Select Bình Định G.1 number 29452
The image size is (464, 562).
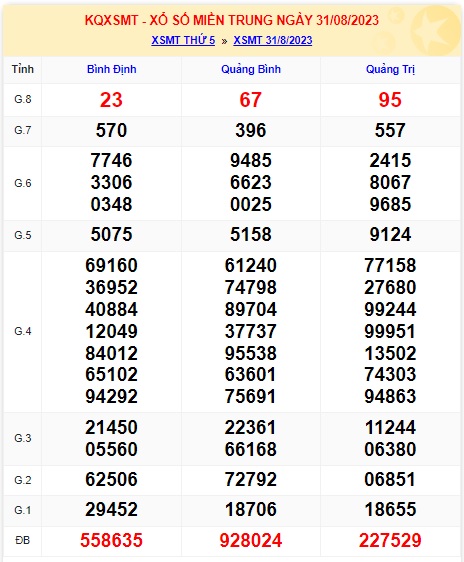(x=111, y=509)
